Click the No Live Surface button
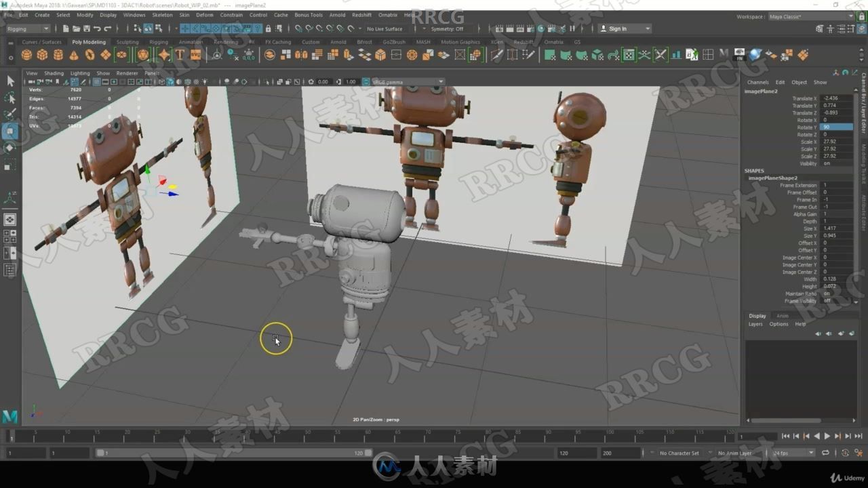The image size is (868, 488). [384, 28]
